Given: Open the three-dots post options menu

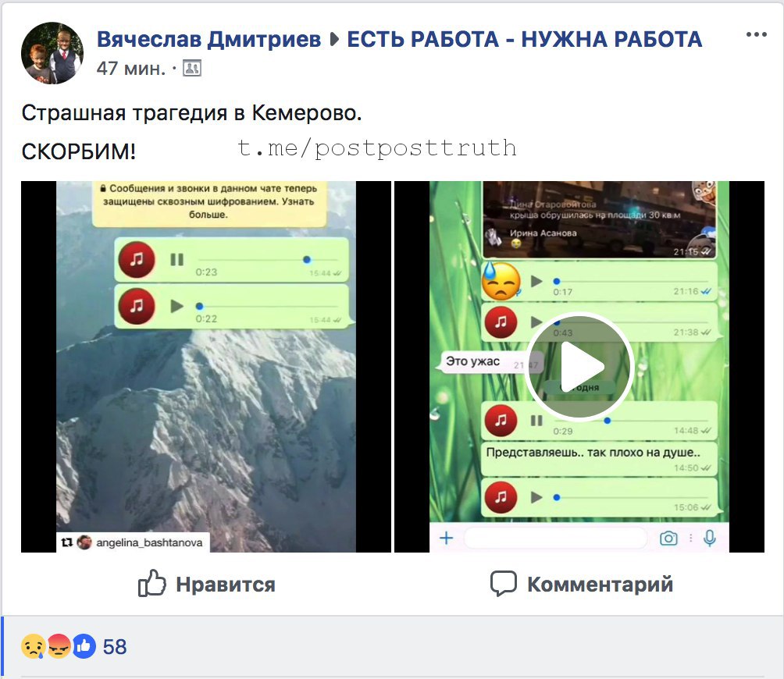Looking at the screenshot, I should point(756,34).
